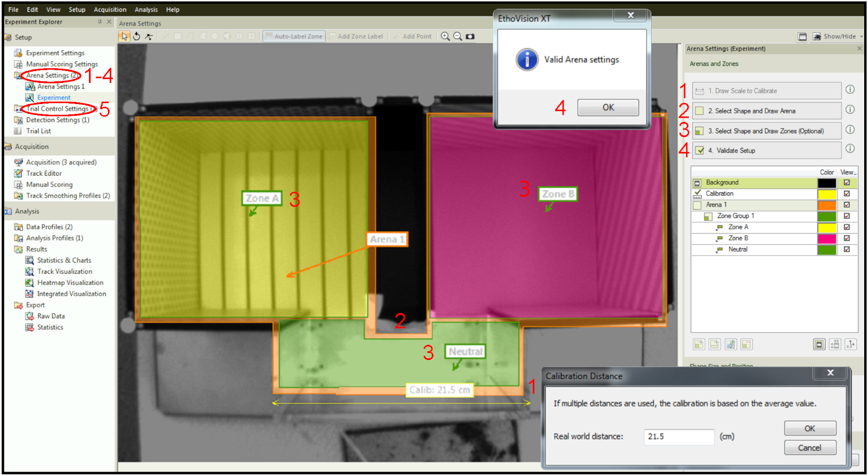
Task: Open the Edit menu
Action: (x=33, y=10)
